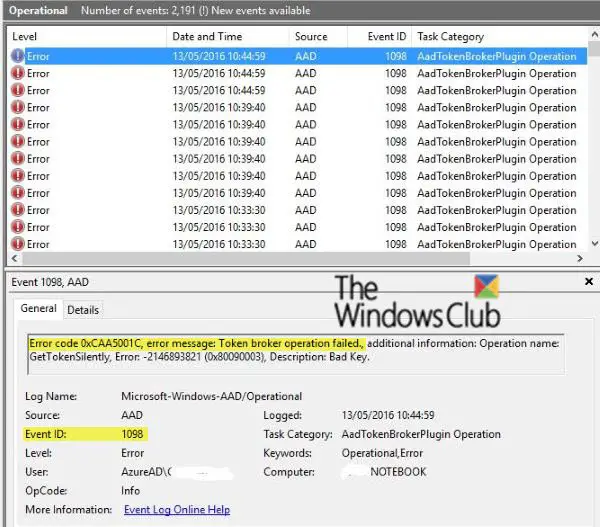Switch to the General tab
Image resolution: width=600 pixels, height=527 pixels.
(x=38, y=308)
